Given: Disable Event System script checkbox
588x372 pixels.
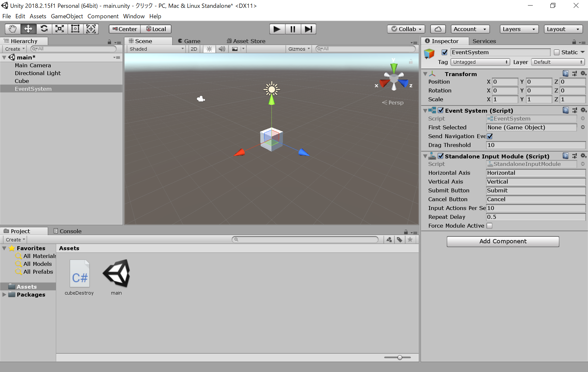Looking at the screenshot, I should point(441,110).
